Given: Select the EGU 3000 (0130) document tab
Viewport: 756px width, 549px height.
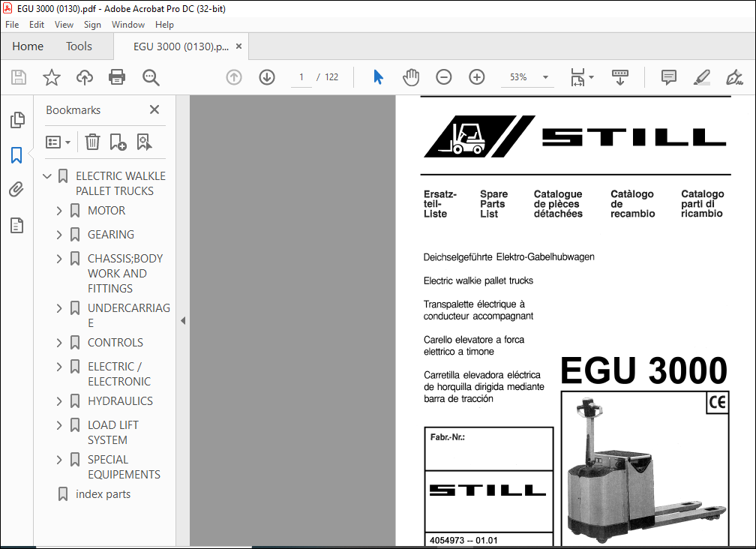Looking at the screenshot, I should click(x=181, y=46).
